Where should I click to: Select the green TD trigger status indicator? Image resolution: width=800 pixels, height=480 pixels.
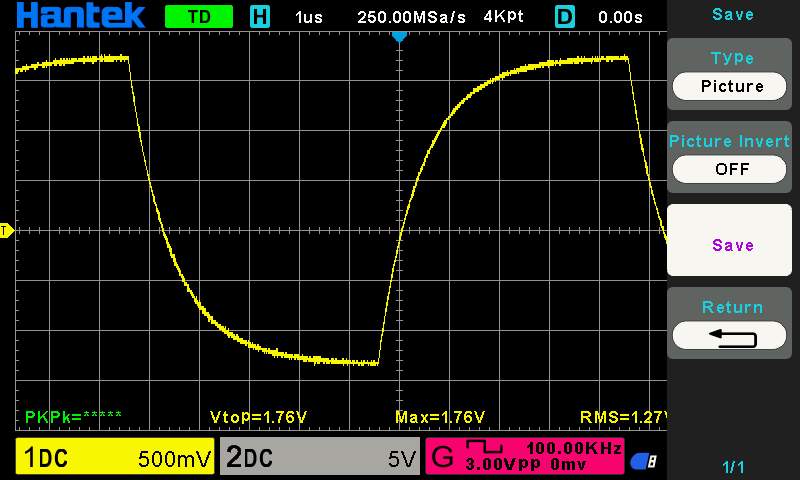pos(199,17)
